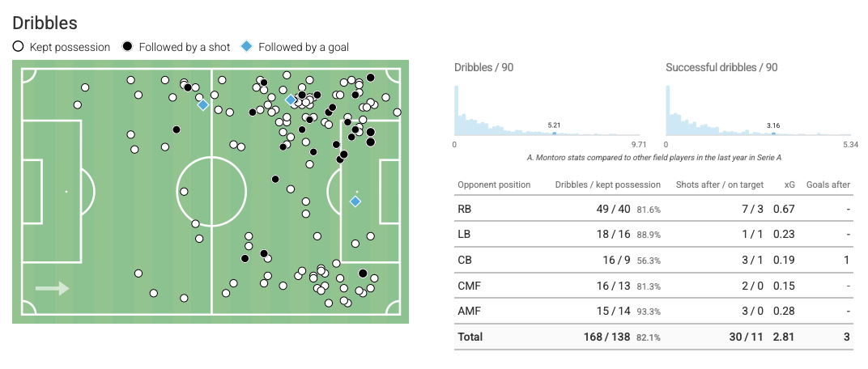Sort by the Goals after column header
This screenshot has width=868, height=369.
[x=828, y=184]
